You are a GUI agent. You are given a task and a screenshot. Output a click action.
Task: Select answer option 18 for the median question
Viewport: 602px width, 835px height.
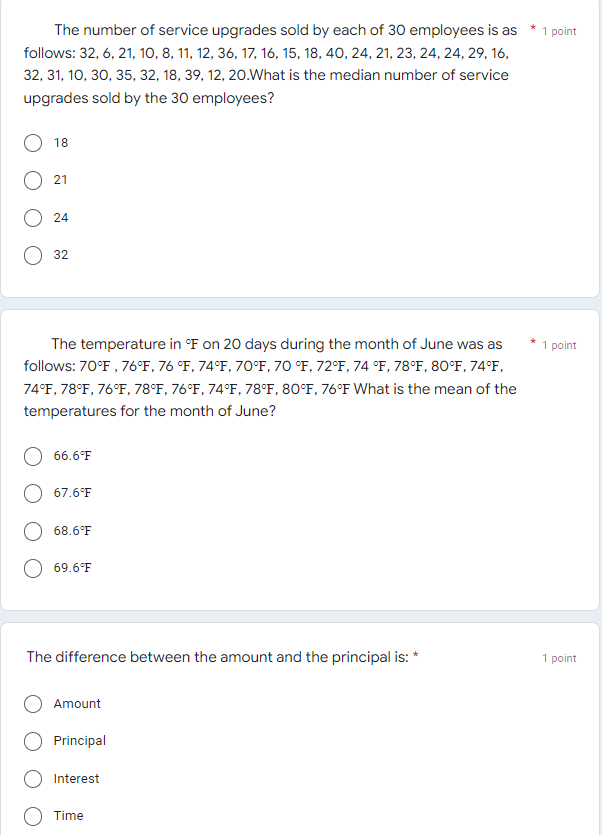32,143
